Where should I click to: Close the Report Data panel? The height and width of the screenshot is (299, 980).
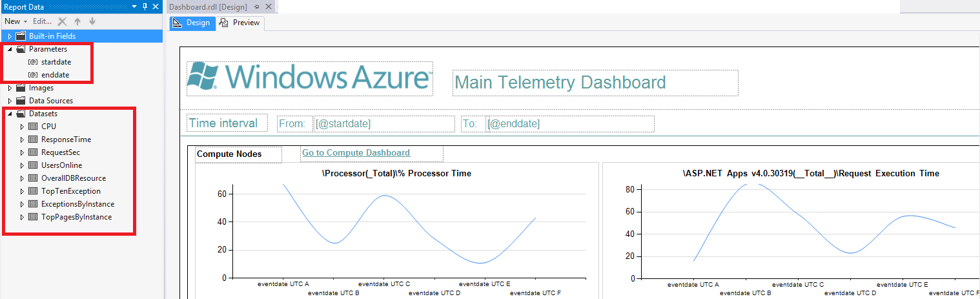[x=156, y=6]
